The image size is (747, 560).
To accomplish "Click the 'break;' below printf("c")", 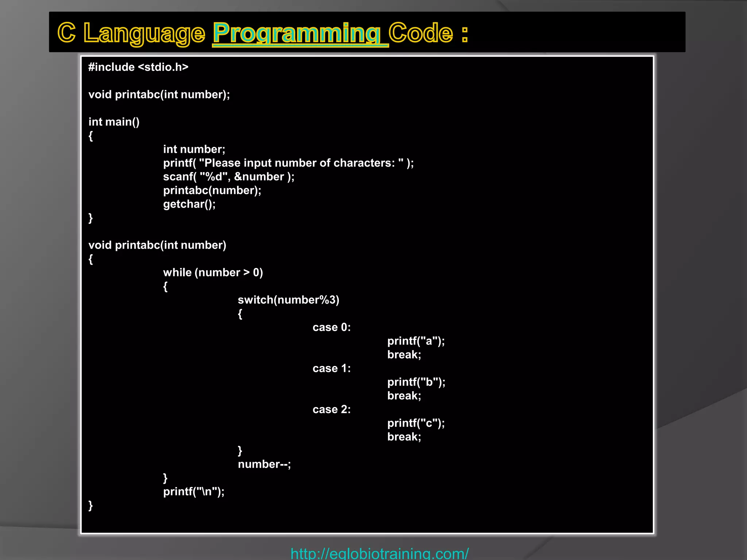I will 404,437.
